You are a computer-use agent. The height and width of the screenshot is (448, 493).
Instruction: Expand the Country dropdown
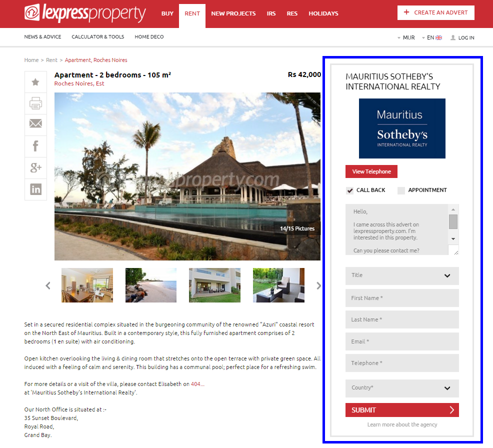pyautogui.click(x=402, y=388)
